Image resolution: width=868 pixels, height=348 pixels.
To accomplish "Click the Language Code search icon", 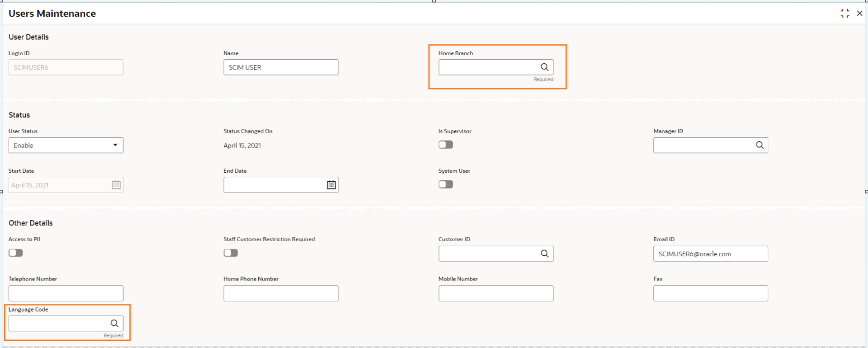I will click(x=114, y=323).
